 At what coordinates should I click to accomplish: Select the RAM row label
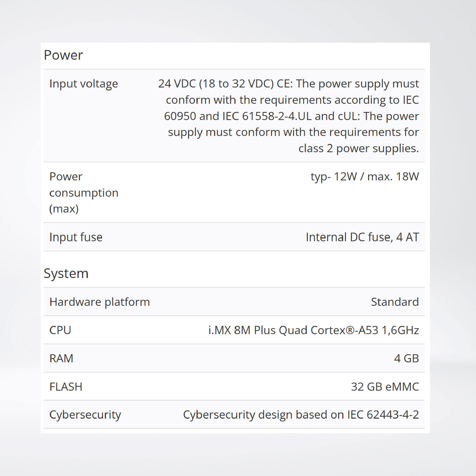pos(61,358)
